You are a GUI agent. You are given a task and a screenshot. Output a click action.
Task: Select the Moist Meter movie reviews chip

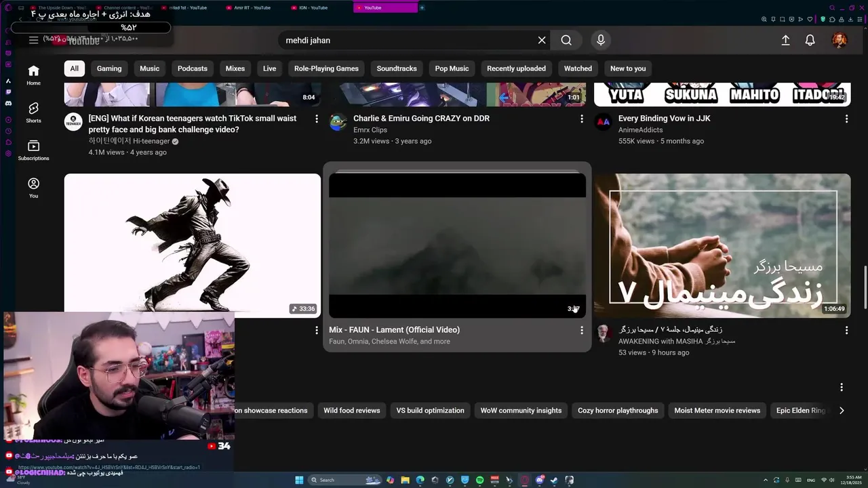click(x=717, y=410)
